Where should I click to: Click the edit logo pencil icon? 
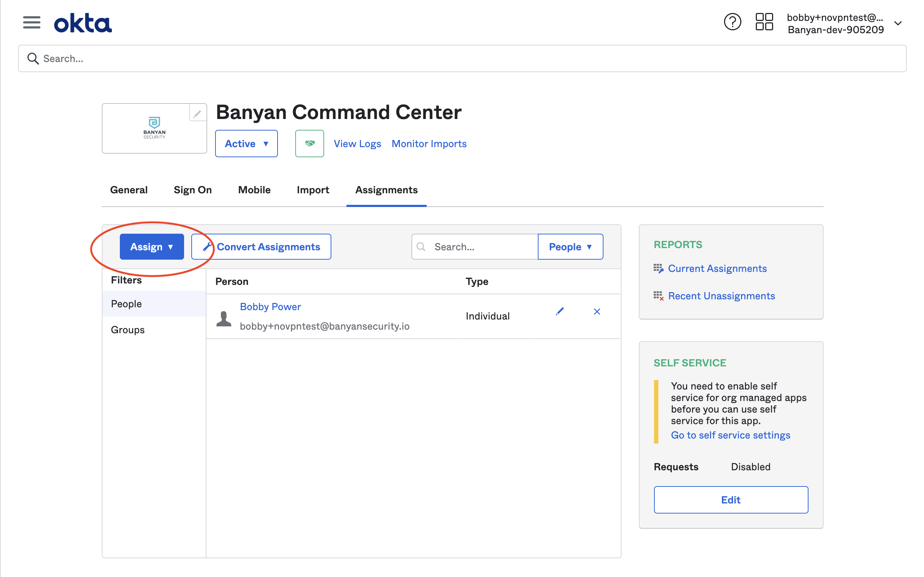coord(197,114)
